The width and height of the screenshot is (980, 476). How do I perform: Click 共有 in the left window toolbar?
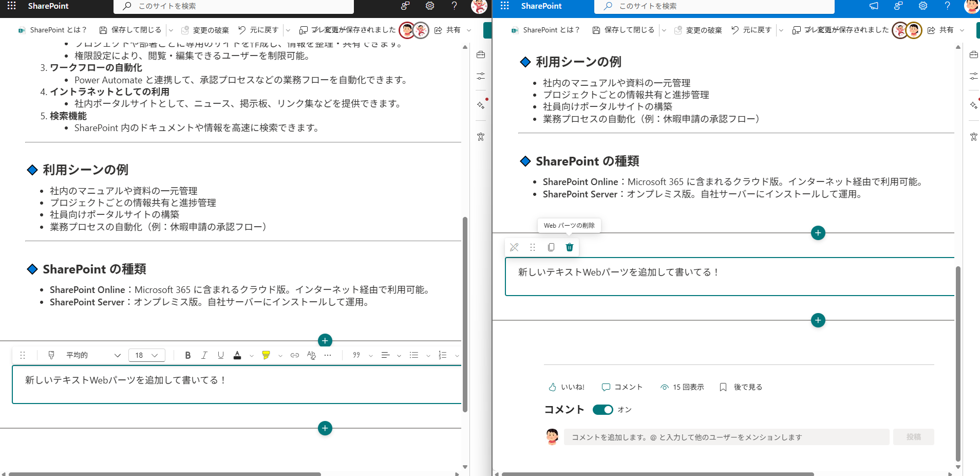[447, 30]
